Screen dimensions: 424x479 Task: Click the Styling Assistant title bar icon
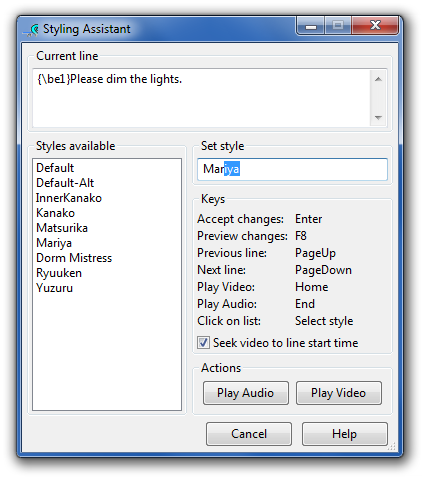[x=31, y=30]
